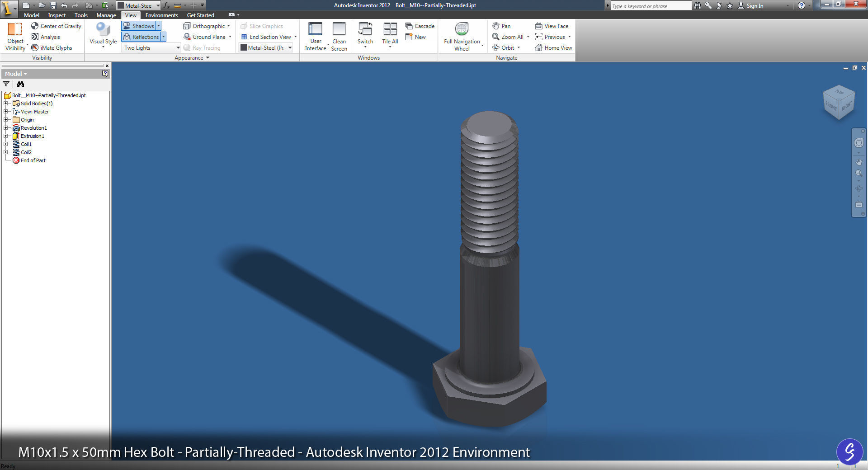Click the Undo arrow in quick access toolbar
This screenshot has width=868, height=470.
(64, 5)
